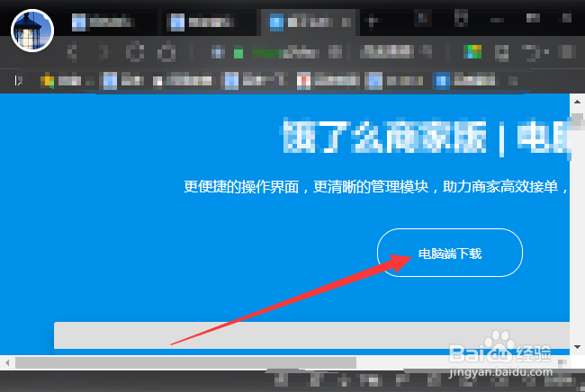This screenshot has height=392, width=585.
Task: Go back with the browser back arrow
Action: (x=72, y=52)
